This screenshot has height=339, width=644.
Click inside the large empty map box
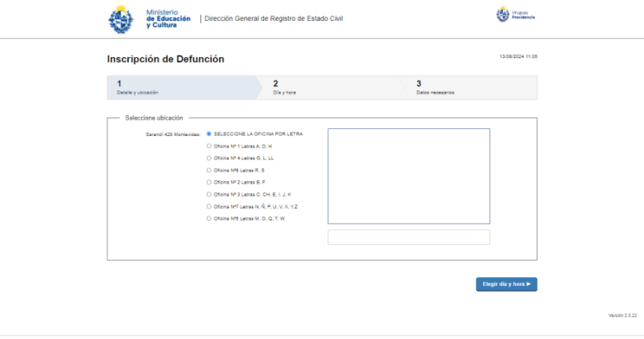(408, 176)
